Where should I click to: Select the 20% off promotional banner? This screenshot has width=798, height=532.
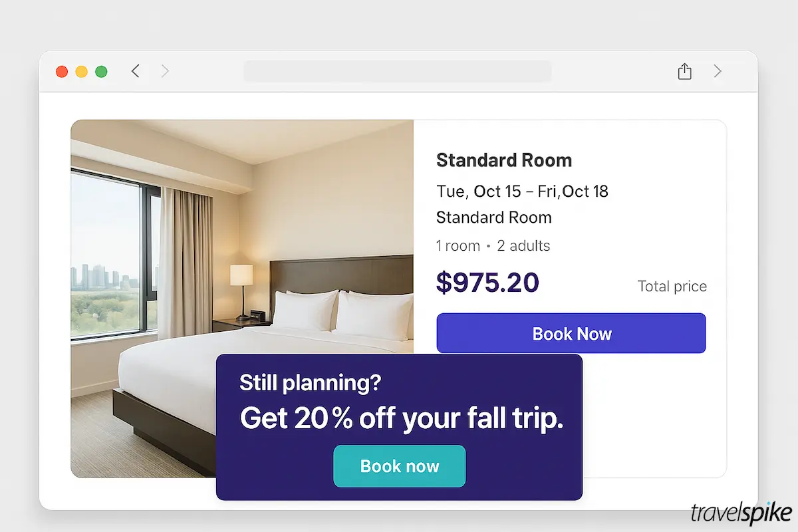(x=402, y=419)
